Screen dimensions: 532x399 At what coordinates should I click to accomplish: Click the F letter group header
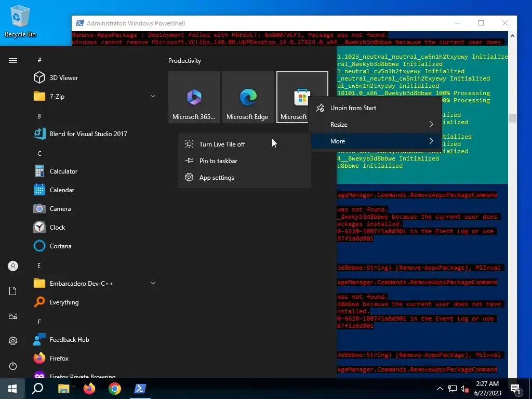pos(39,322)
